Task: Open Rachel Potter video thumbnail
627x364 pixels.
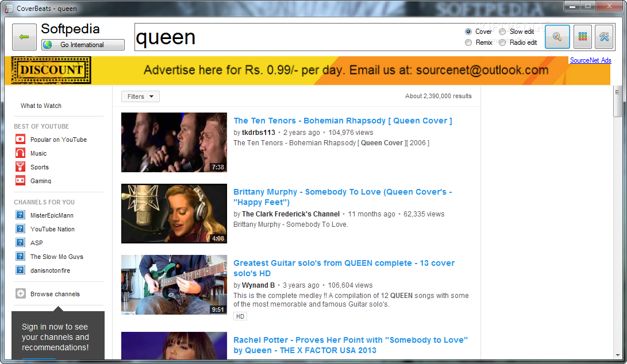Action: (174, 346)
